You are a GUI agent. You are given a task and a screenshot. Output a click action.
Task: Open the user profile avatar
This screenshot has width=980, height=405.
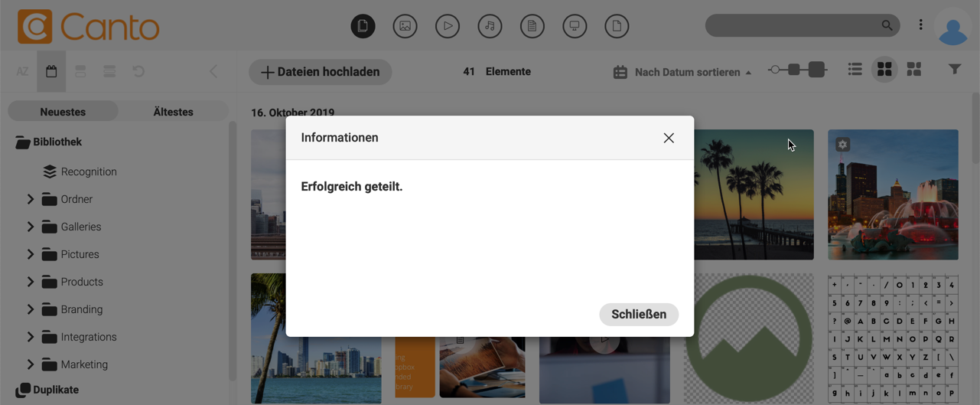click(x=953, y=28)
